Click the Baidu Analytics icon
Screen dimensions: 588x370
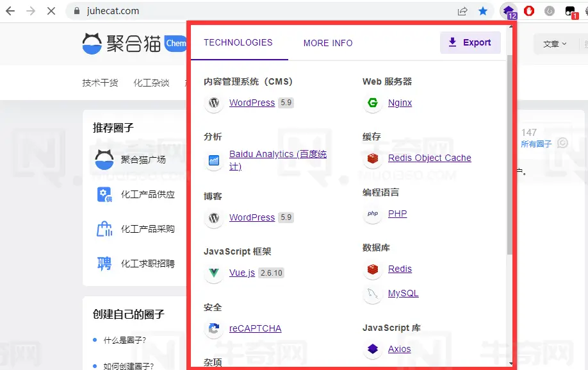(x=214, y=160)
